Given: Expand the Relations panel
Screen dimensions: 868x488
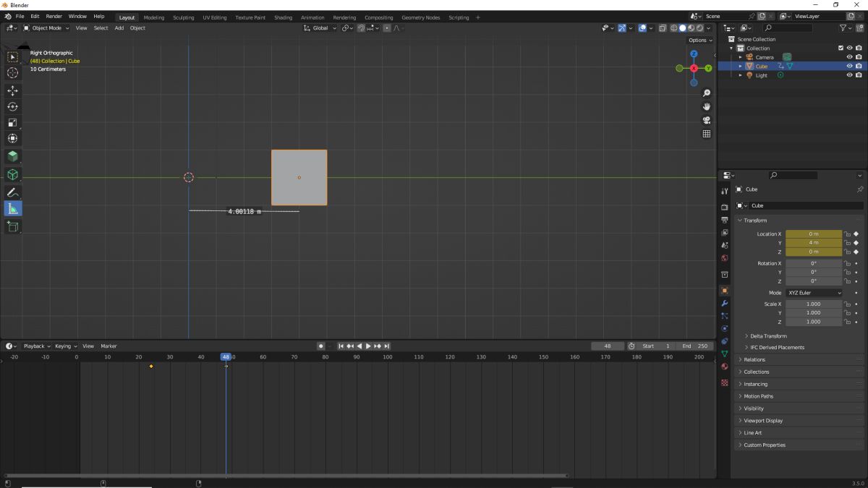Looking at the screenshot, I should click(754, 359).
